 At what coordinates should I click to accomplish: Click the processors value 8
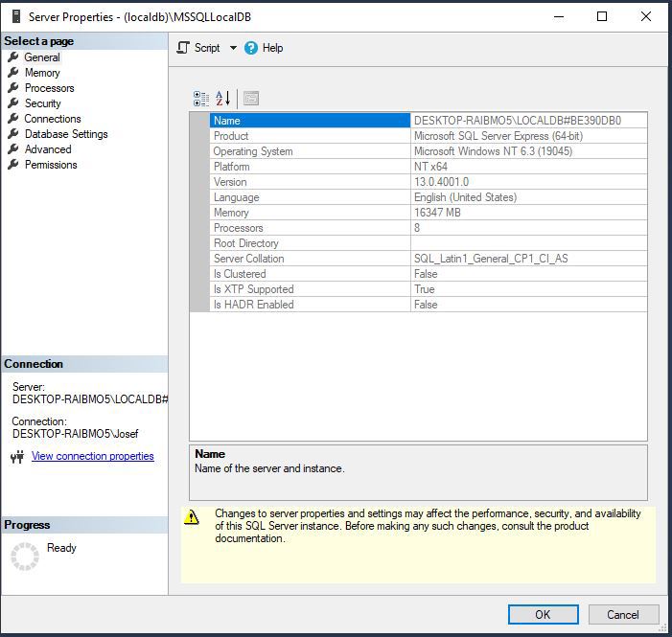417,228
